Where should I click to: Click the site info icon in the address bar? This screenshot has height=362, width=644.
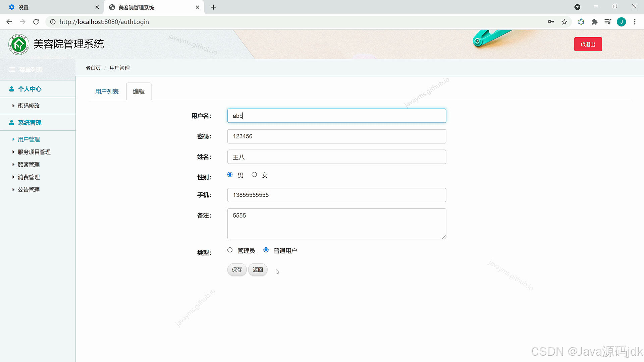coord(53,22)
